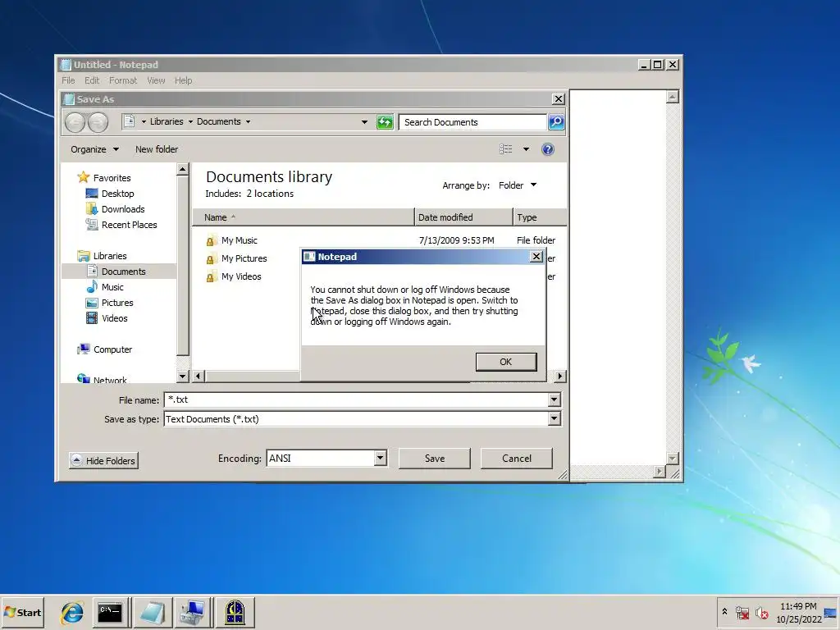840x630 pixels.
Task: Click the search magnifier icon
Action: pyautogui.click(x=556, y=122)
